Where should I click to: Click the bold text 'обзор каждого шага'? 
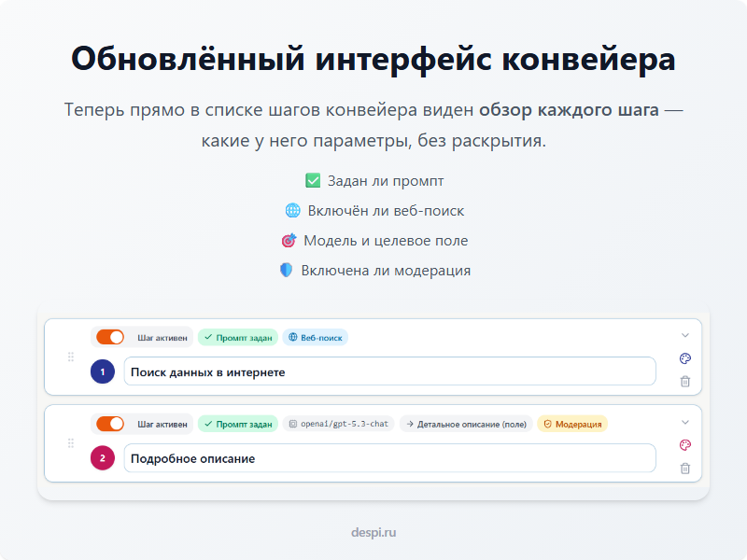click(569, 109)
